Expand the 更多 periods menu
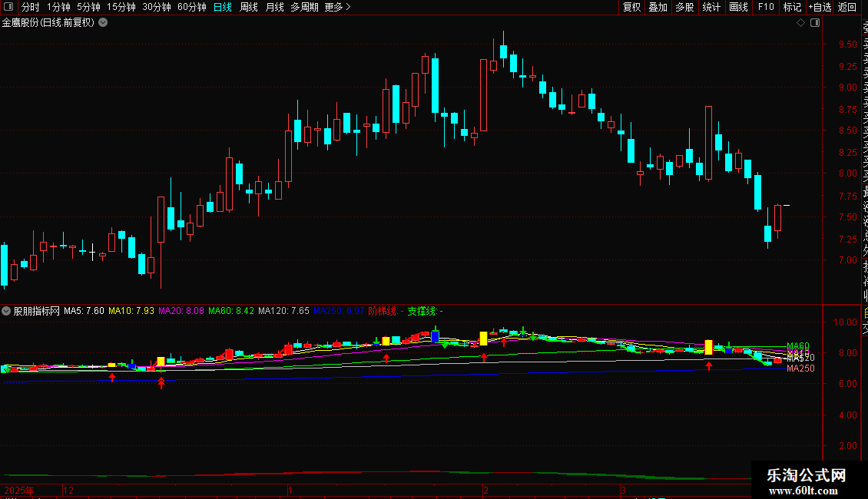The image size is (868, 499). click(x=338, y=7)
